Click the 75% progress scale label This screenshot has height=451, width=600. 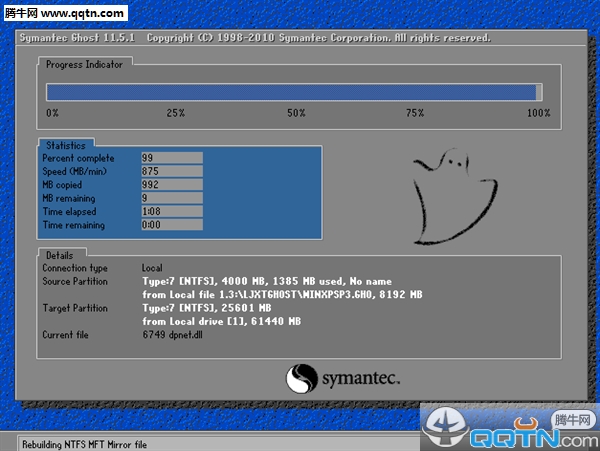point(415,113)
